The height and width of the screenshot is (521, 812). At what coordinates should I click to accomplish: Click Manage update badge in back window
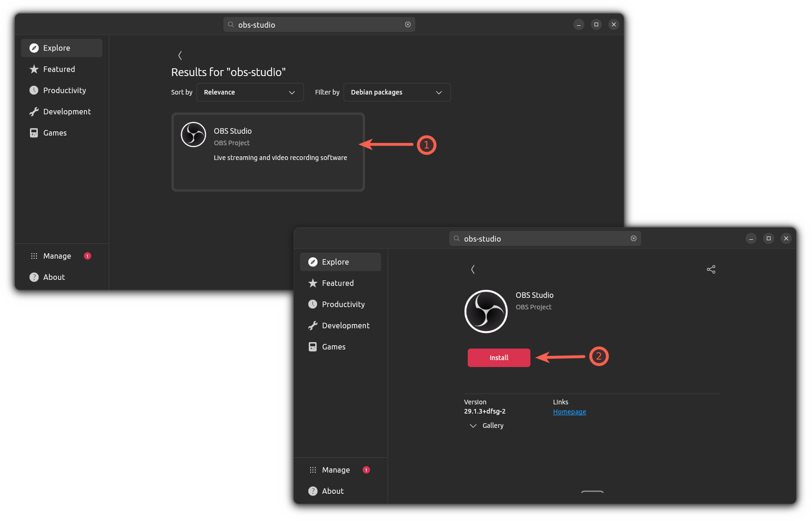coord(88,256)
